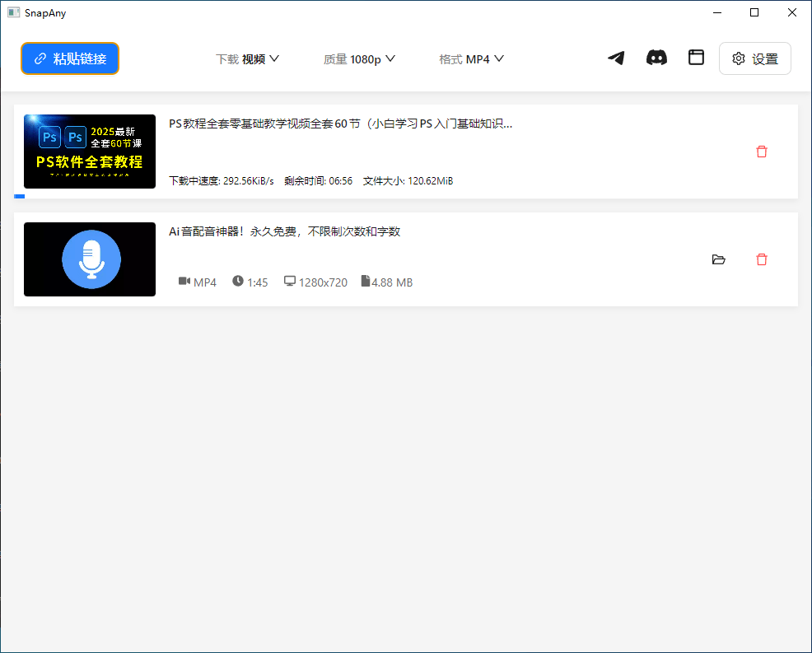Open the folder for the Ai voiceover download
This screenshot has width=812, height=653.
719,259
